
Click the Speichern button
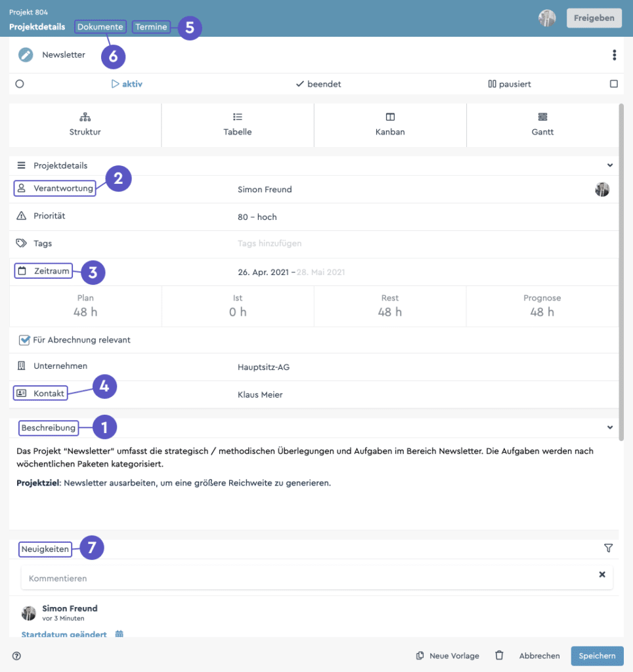(597, 656)
